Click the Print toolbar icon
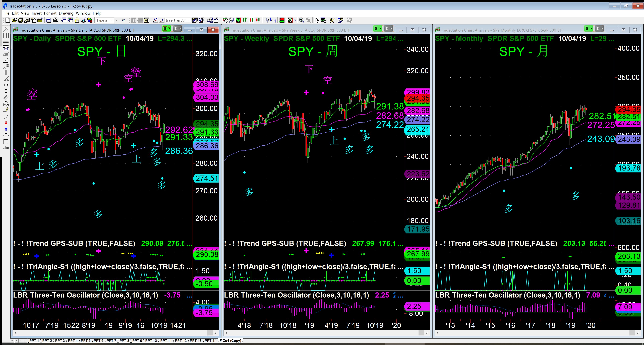Screen dimensions: 644x345 55,20
